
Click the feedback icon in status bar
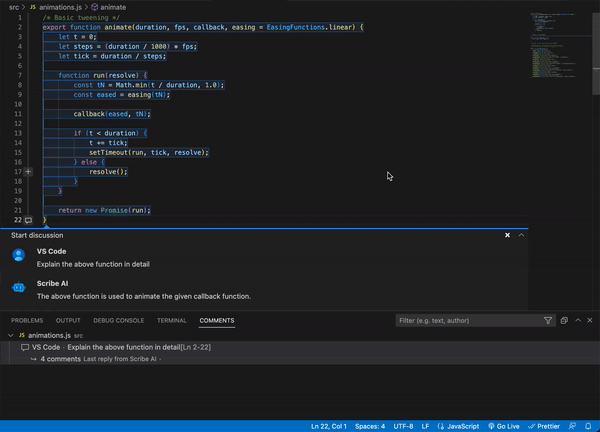[572, 426]
